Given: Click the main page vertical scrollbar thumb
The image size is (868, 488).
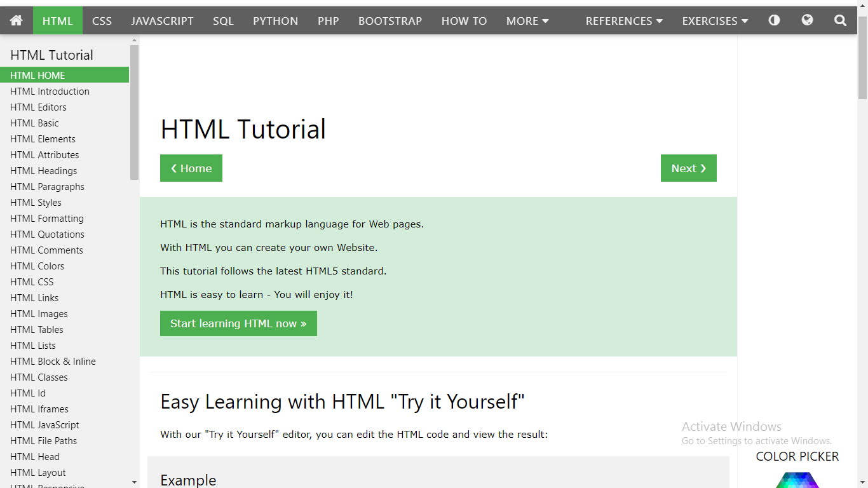Looking at the screenshot, I should tap(862, 58).
